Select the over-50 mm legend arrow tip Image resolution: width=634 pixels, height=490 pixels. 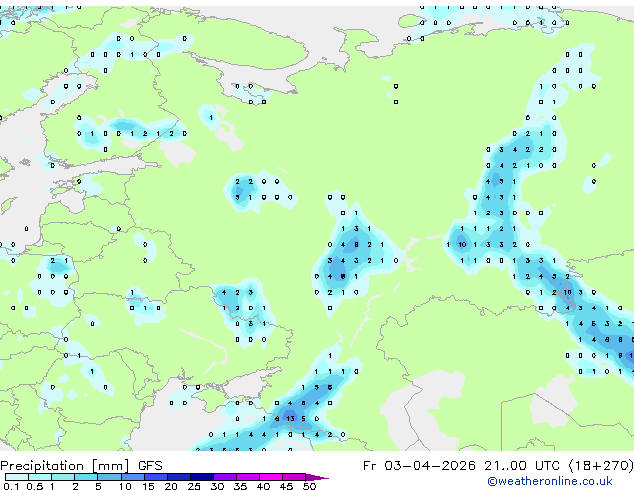coord(317,477)
